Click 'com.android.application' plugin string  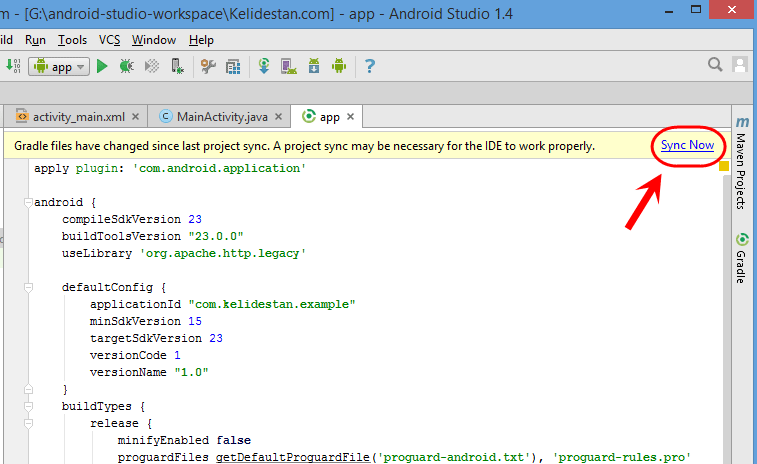pyautogui.click(x=219, y=169)
